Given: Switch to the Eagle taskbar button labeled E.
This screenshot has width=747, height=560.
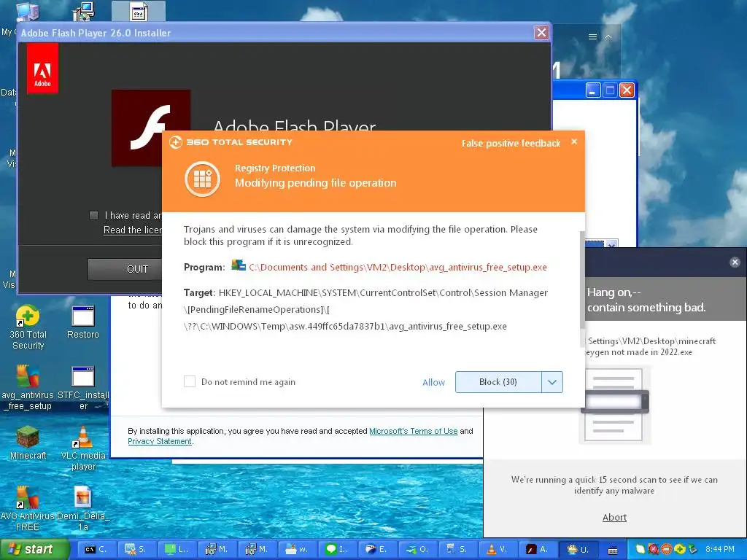Looking at the screenshot, I should click(x=376, y=549).
